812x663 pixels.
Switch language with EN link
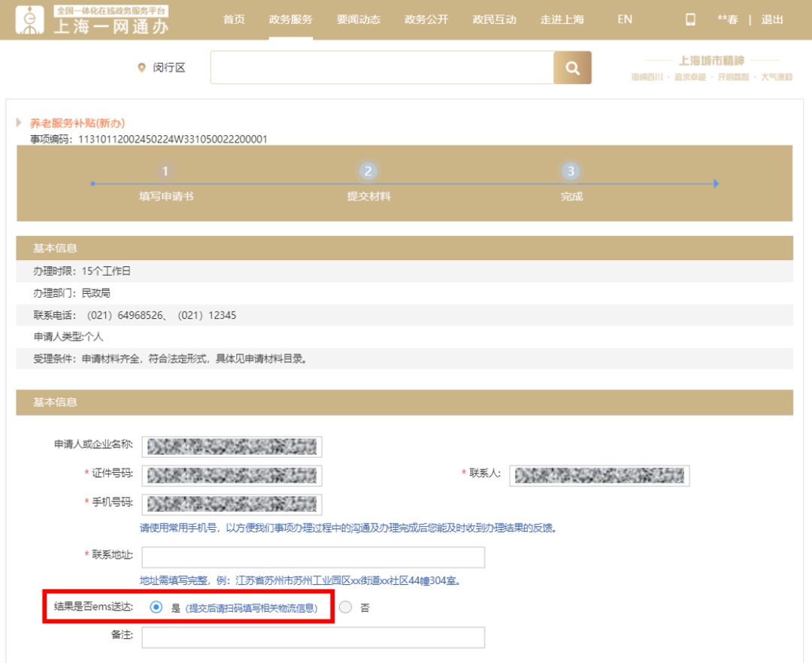coord(625,20)
